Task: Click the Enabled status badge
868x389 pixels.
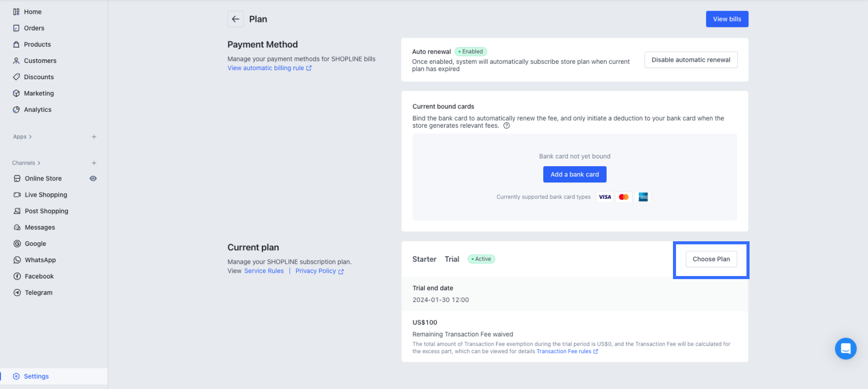Action: tap(471, 52)
